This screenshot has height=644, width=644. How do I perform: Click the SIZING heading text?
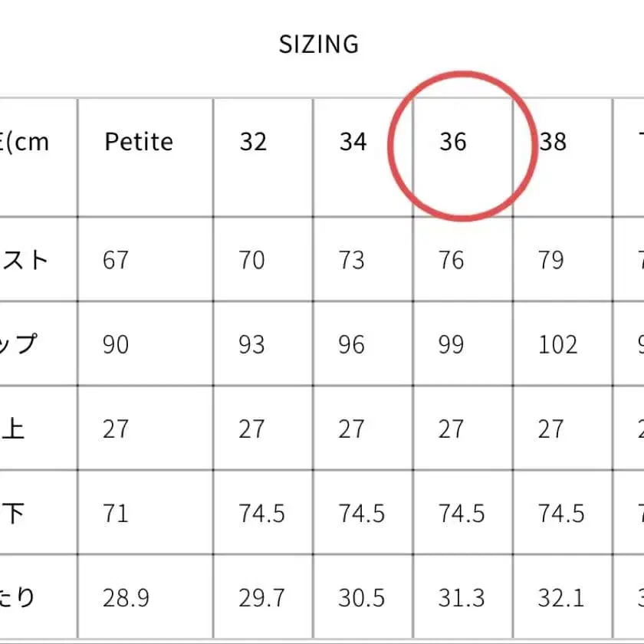click(x=319, y=44)
